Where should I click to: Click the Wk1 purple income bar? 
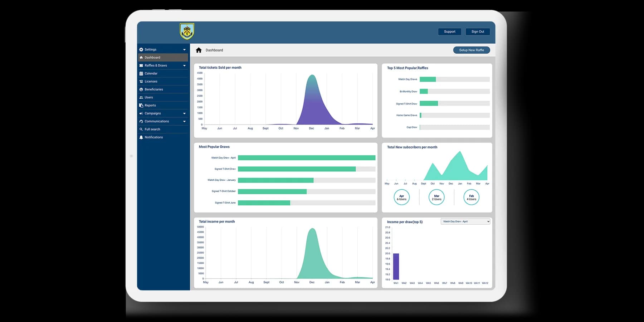coord(396,267)
